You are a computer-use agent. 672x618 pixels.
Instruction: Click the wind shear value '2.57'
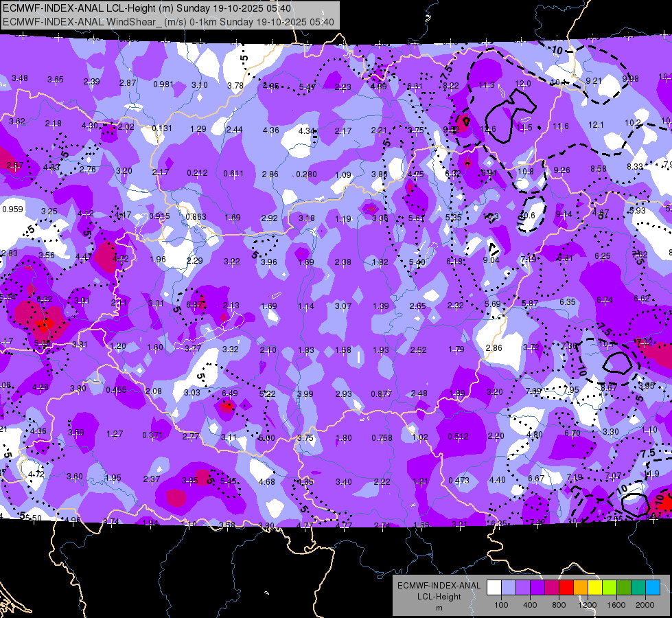pos(15,165)
